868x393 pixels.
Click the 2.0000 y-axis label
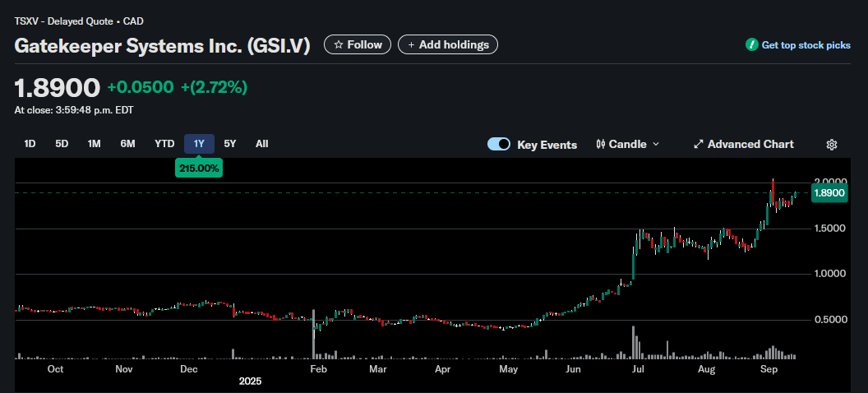(830, 182)
